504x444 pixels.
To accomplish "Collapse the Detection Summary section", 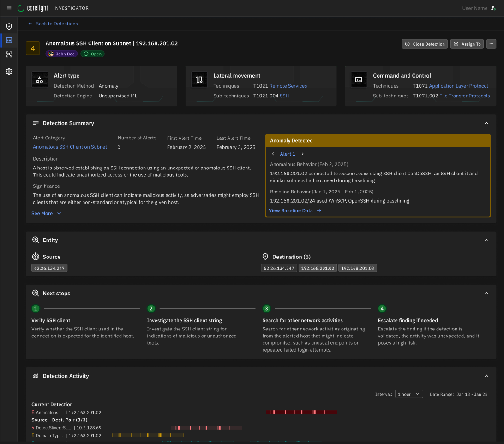I will 486,123.
